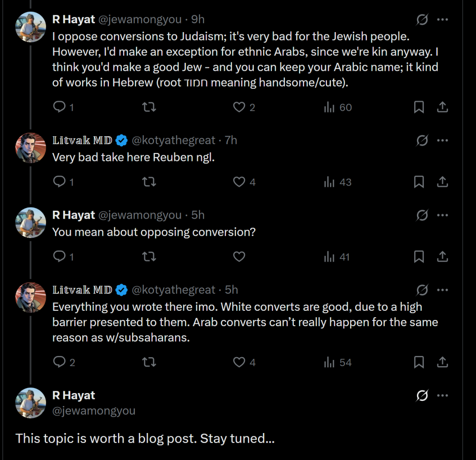Click the R Hayat avatar on last post
The width and height of the screenshot is (476, 460).
click(31, 403)
